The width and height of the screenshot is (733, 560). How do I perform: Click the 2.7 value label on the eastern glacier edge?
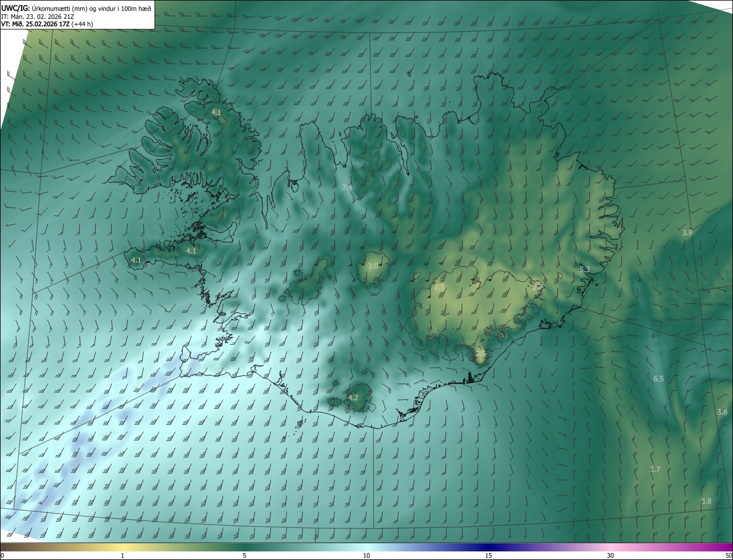click(x=537, y=287)
